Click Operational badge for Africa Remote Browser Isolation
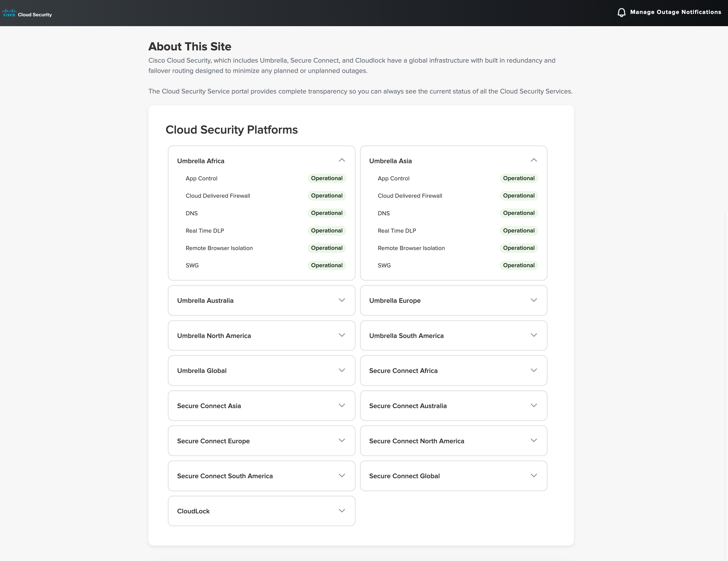 [327, 248]
